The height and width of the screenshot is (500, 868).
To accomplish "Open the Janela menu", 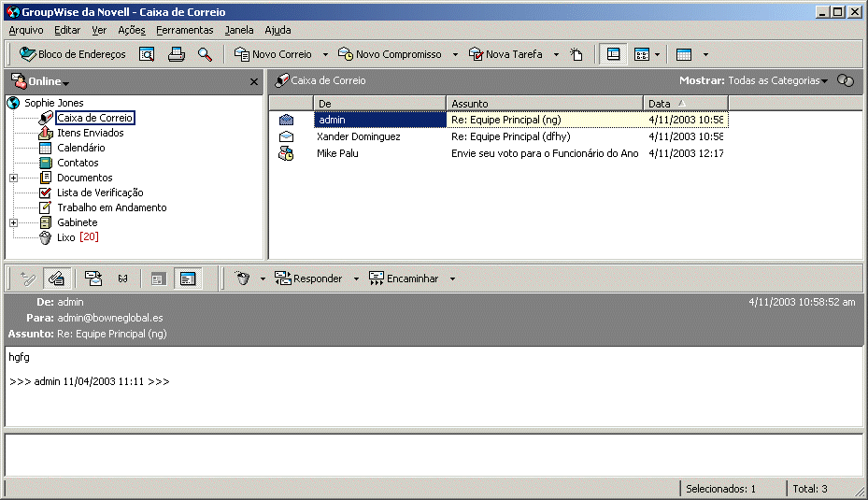I will pos(239,30).
